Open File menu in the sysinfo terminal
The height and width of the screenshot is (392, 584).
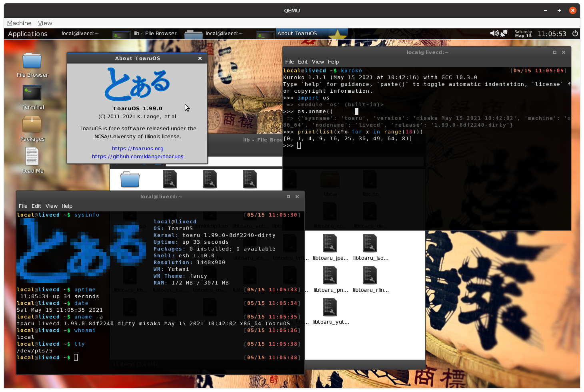(23, 206)
